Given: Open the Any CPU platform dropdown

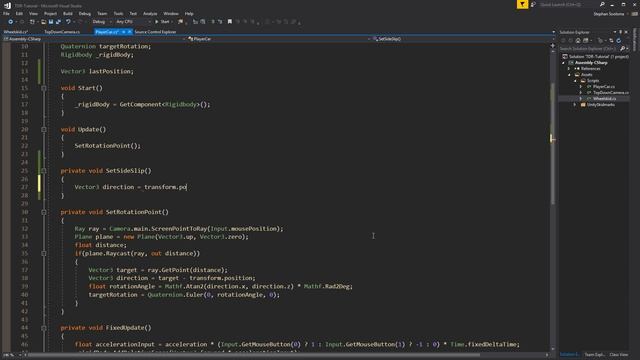Looking at the screenshot, I should pyautogui.click(x=133, y=22).
